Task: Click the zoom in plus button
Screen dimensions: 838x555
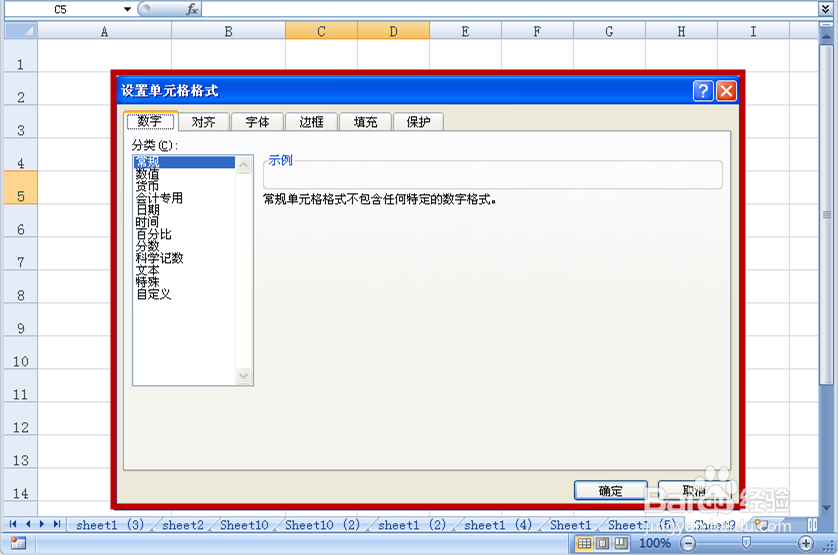Action: [805, 544]
